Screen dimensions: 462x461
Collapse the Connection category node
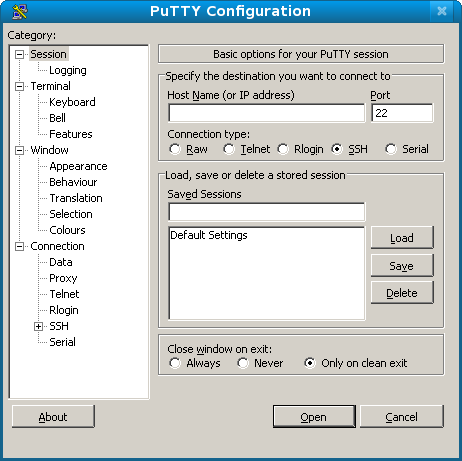[20, 246]
